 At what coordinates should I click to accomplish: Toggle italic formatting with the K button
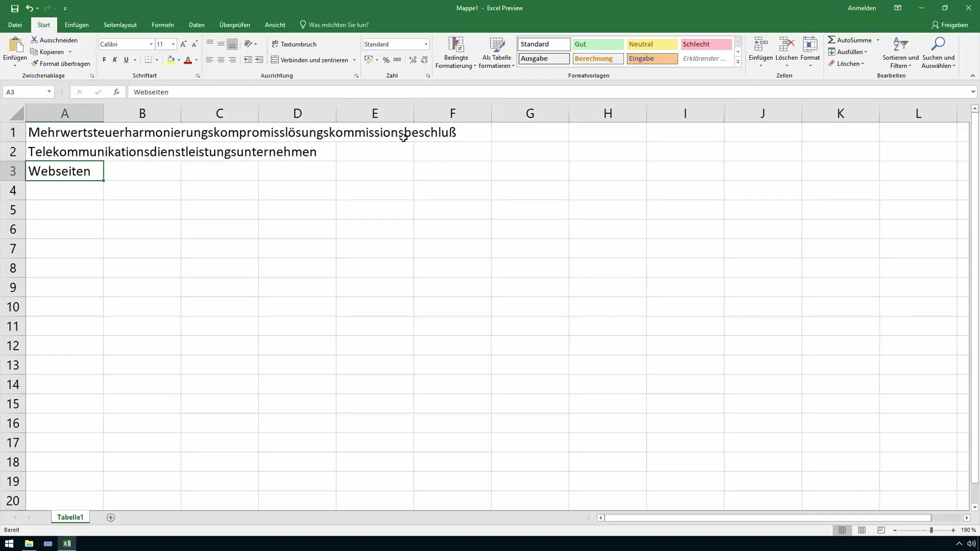click(115, 60)
